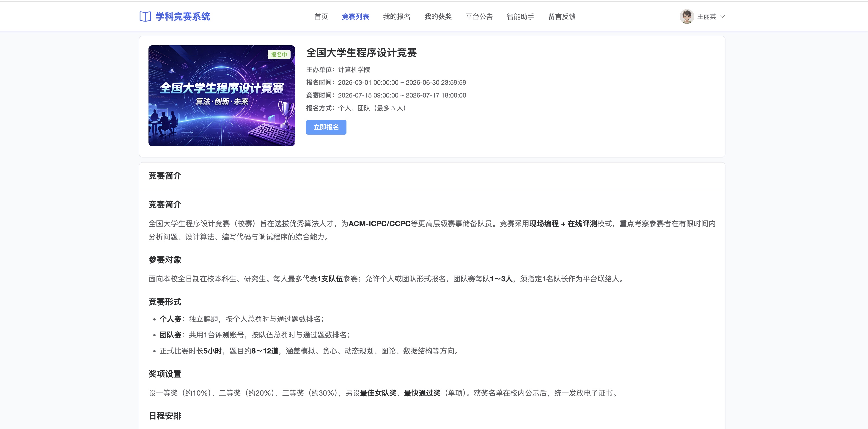Click the open book logo icon
This screenshot has height=429, width=868.
pos(145,16)
